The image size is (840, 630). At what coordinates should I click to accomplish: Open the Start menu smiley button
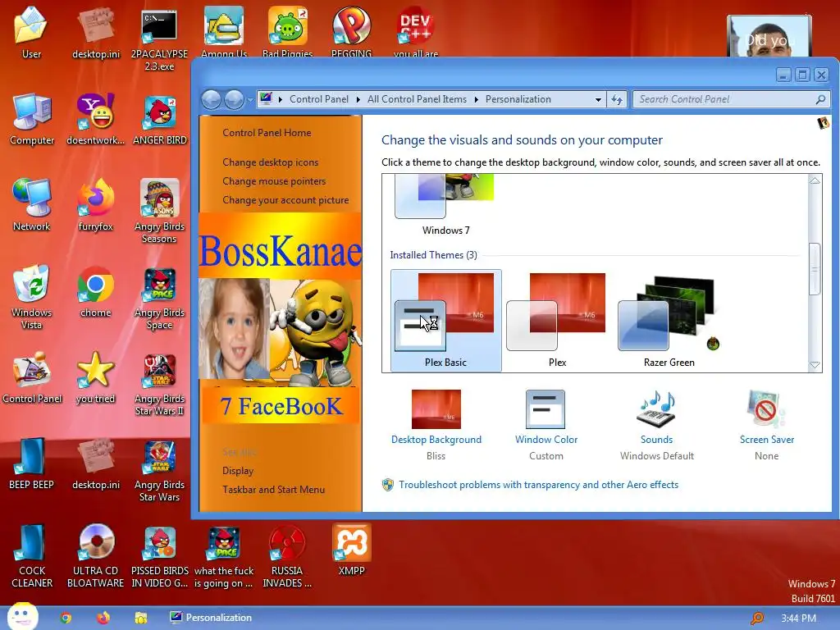(x=22, y=616)
